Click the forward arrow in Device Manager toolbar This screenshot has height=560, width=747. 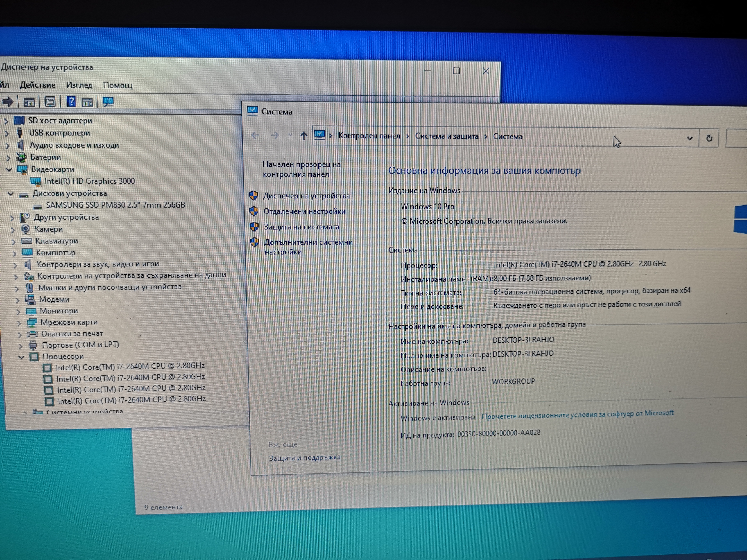click(8, 101)
